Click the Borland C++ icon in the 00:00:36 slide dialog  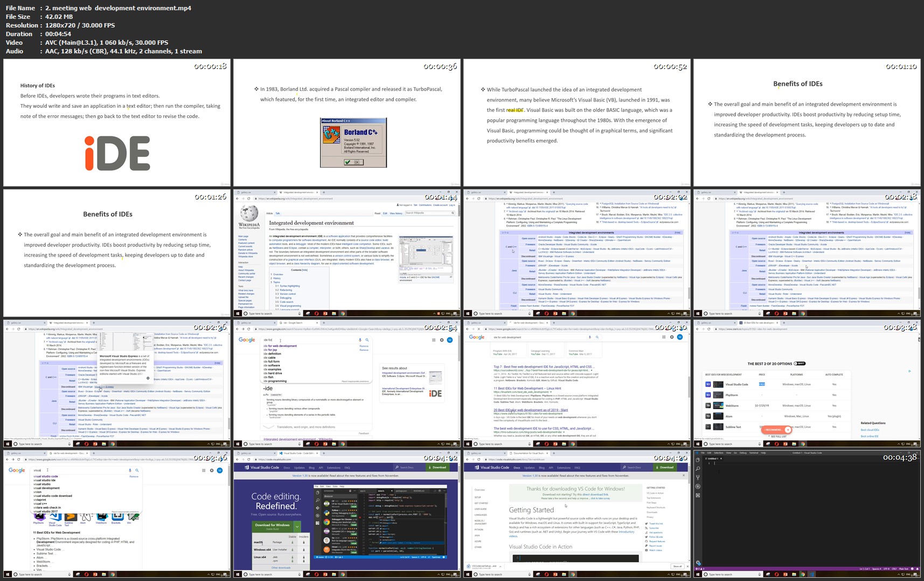coord(331,135)
